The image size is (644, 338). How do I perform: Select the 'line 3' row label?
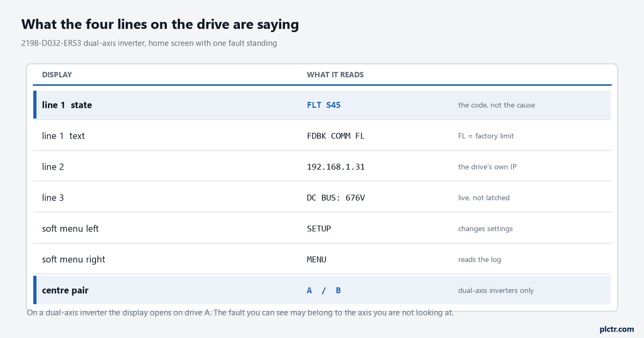[53, 198]
